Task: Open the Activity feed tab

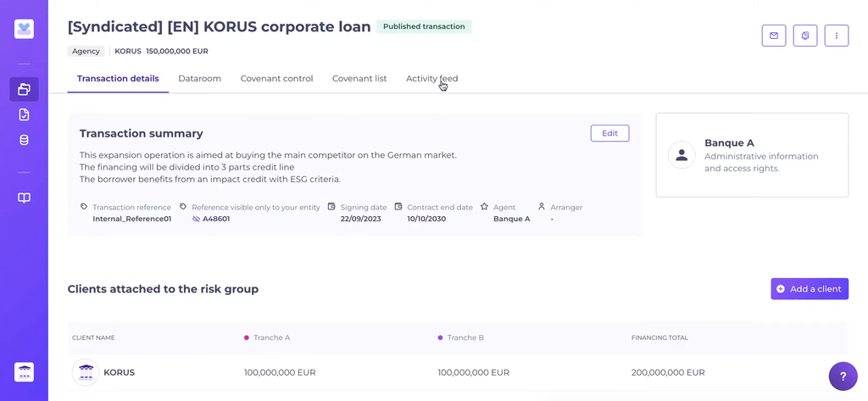Action: coord(431,79)
